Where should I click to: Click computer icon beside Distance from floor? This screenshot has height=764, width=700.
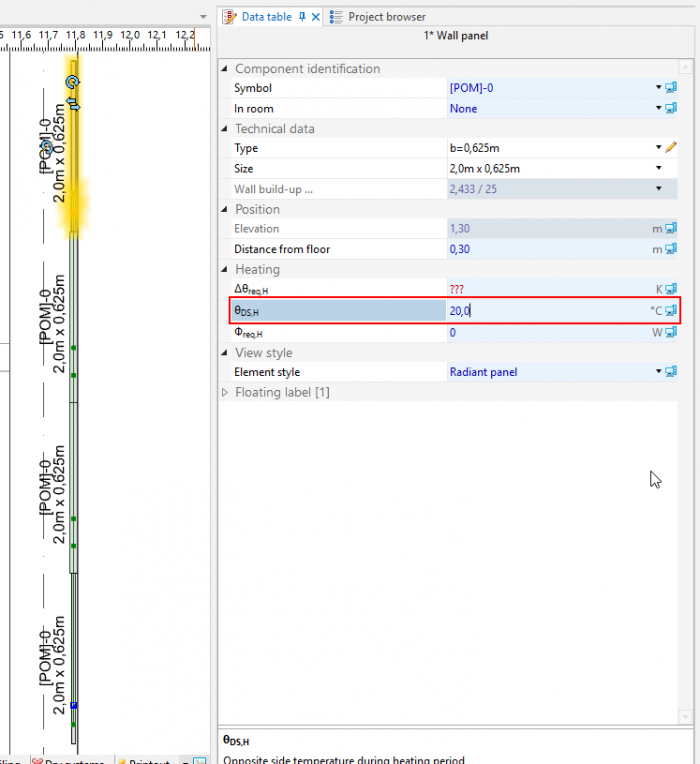[x=671, y=249]
